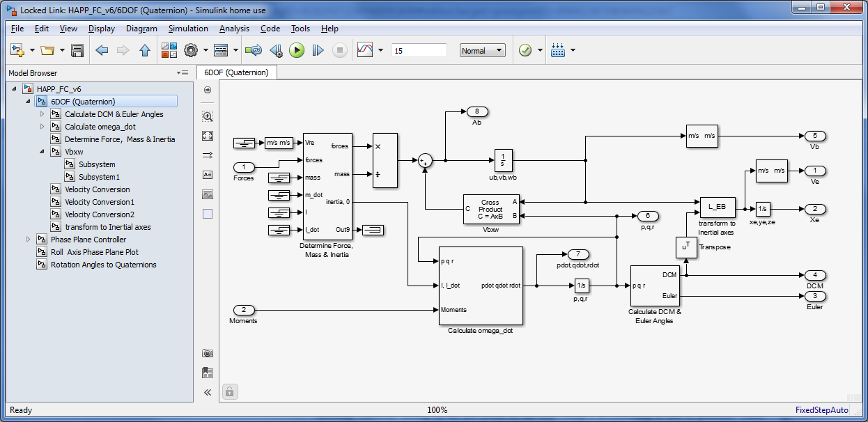Expand the Calculate omega_dot tree node

(x=42, y=127)
